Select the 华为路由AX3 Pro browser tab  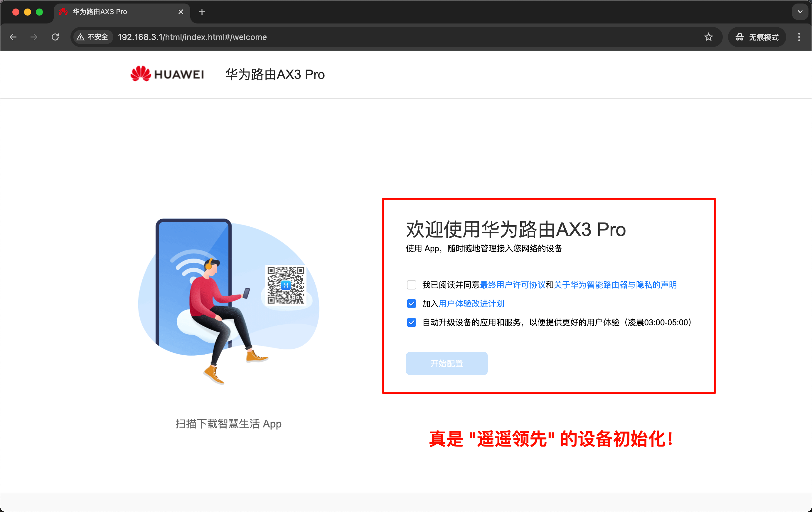[122, 12]
